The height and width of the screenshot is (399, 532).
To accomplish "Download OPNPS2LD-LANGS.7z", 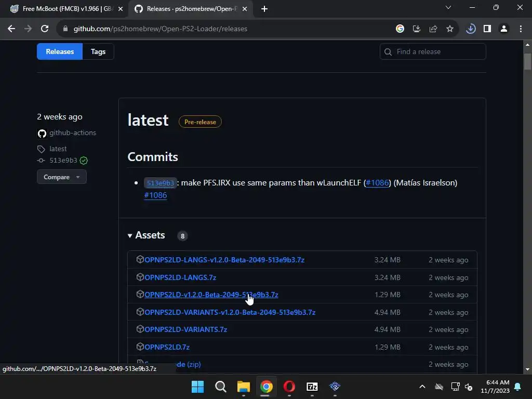I will pyautogui.click(x=180, y=277).
